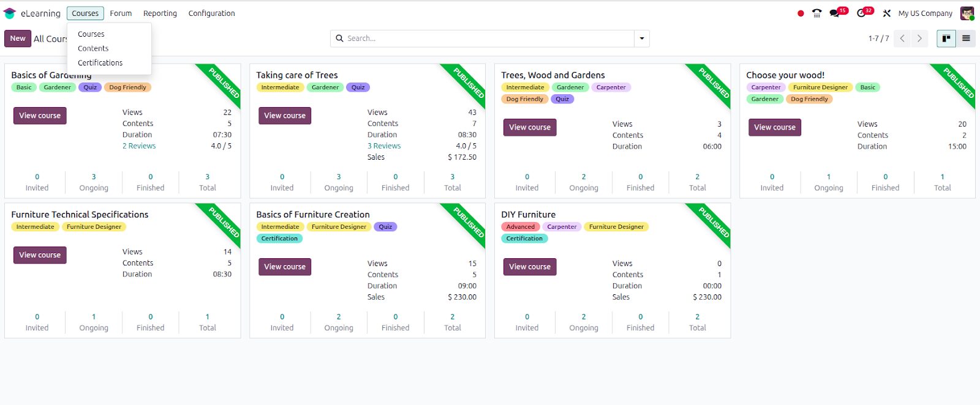Screen dimensions: 980x405
Task: Open the activities clock icon with 32 badge
Action: (862, 13)
